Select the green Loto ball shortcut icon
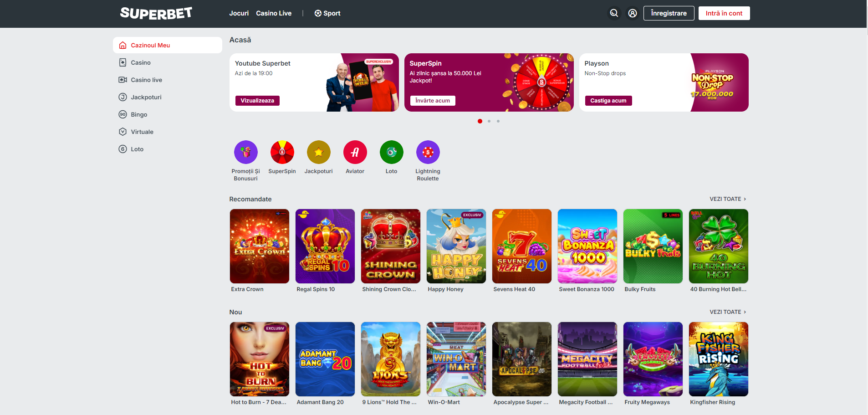Viewport: 868px width, 415px height. pyautogui.click(x=391, y=152)
